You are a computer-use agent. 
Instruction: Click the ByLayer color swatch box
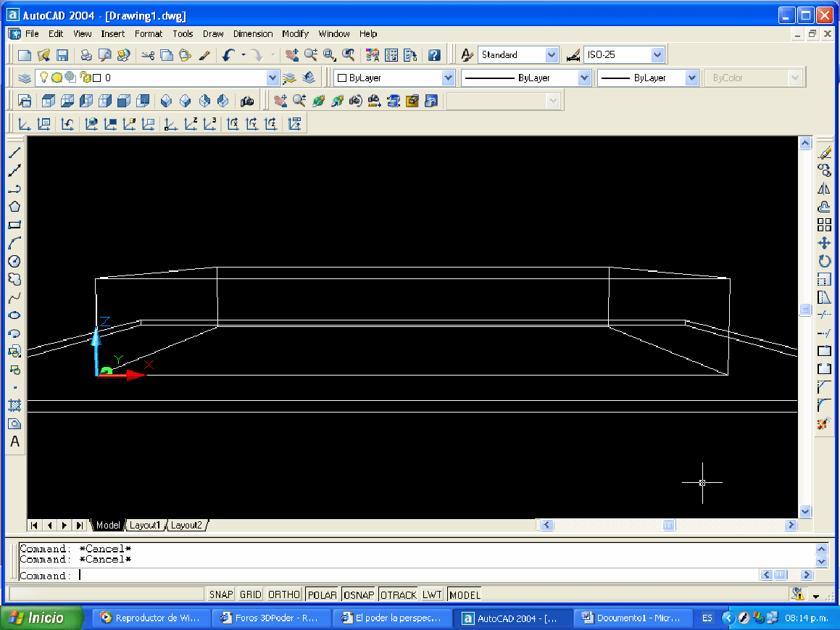point(342,78)
